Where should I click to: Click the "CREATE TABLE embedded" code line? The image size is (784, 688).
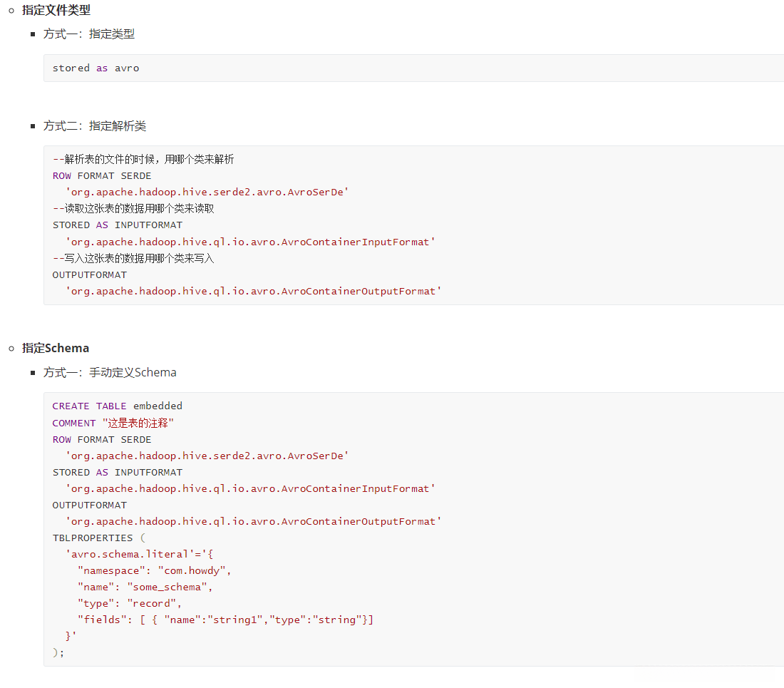pyautogui.click(x=117, y=406)
